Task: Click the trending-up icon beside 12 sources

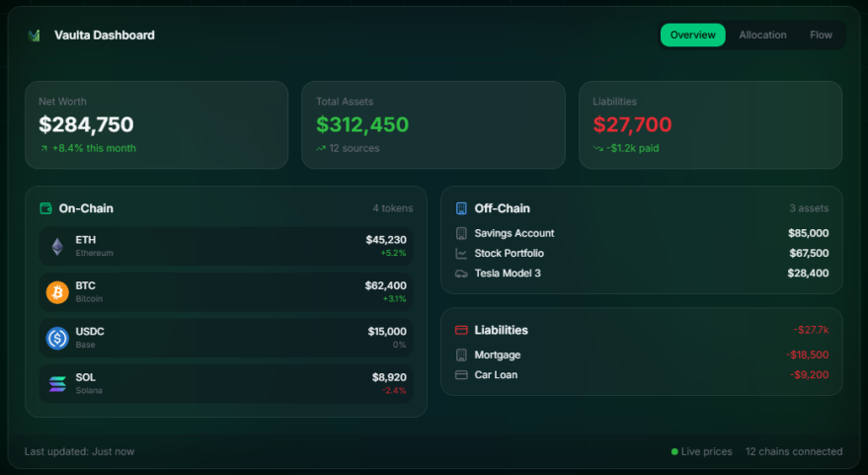Action: click(x=321, y=148)
